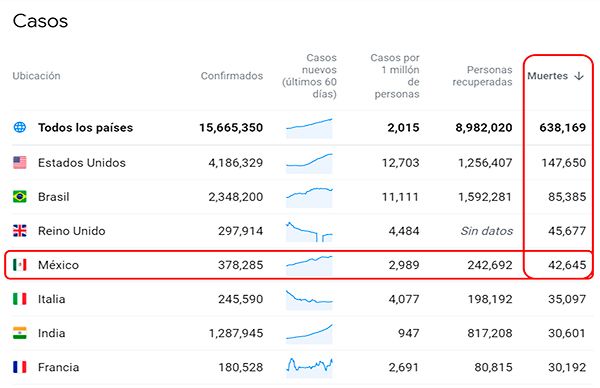Toggle sort arrow next to Muertes
This screenshot has width=600, height=388.
coord(579,76)
